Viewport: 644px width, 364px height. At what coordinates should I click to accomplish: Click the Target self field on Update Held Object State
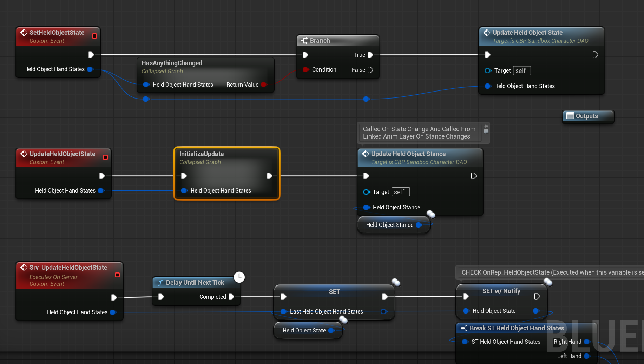point(522,71)
